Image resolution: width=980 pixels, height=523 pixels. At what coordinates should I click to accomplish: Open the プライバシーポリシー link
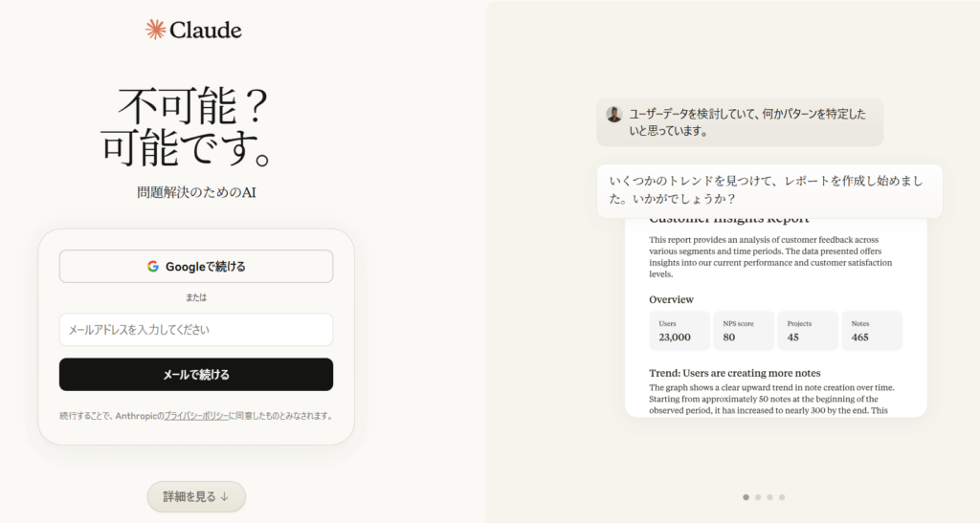click(x=196, y=416)
